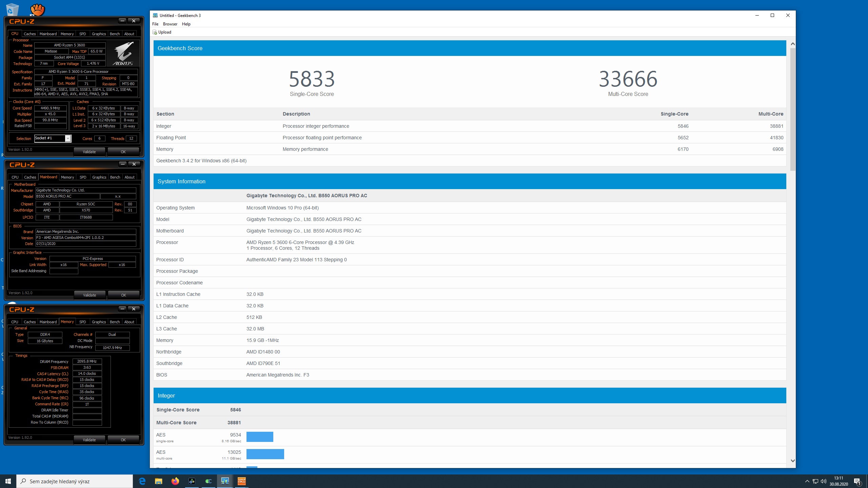Switch to the CPU-Z taskbar icon

pyautogui.click(x=242, y=481)
